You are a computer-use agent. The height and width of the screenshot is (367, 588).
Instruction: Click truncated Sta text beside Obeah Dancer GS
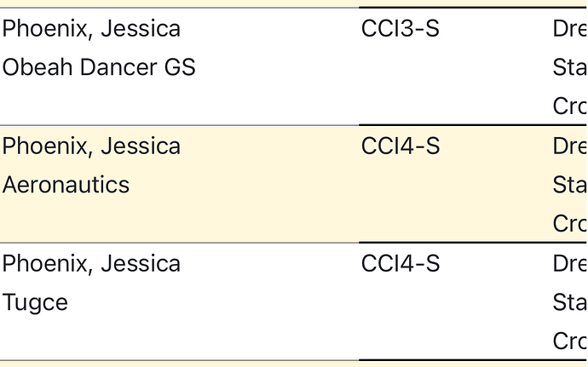point(570,67)
